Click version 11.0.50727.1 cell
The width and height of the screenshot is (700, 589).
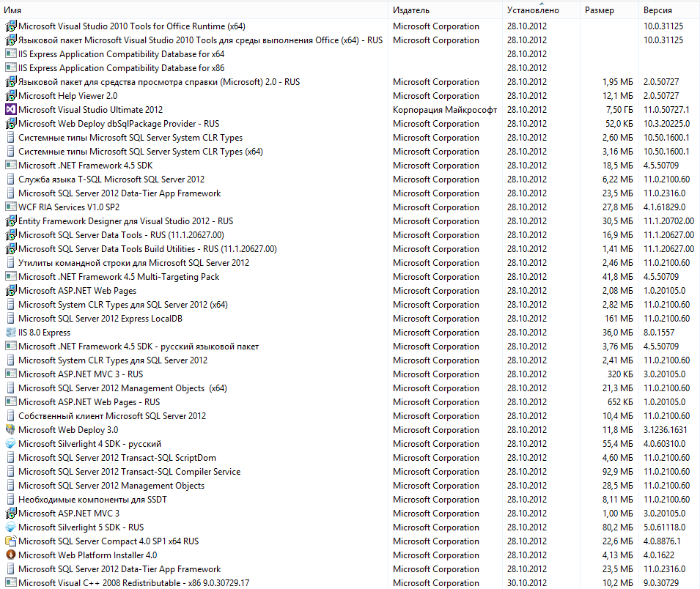666,110
